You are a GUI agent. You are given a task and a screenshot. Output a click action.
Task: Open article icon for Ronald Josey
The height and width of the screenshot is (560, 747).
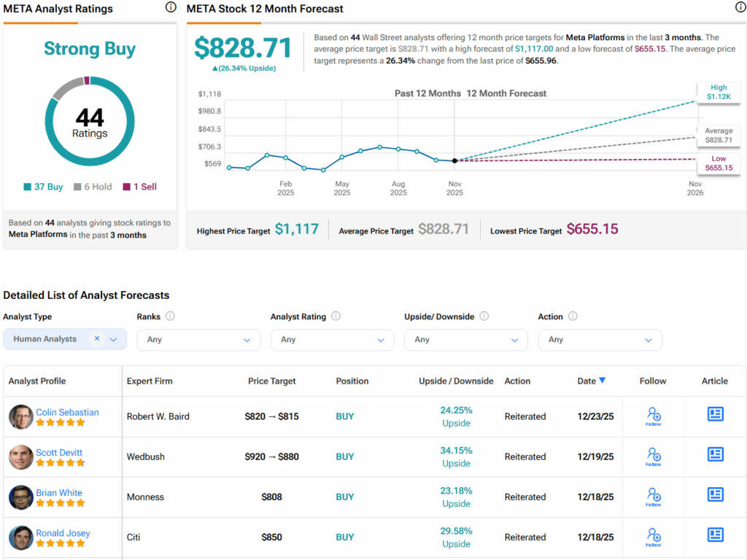coord(715,535)
